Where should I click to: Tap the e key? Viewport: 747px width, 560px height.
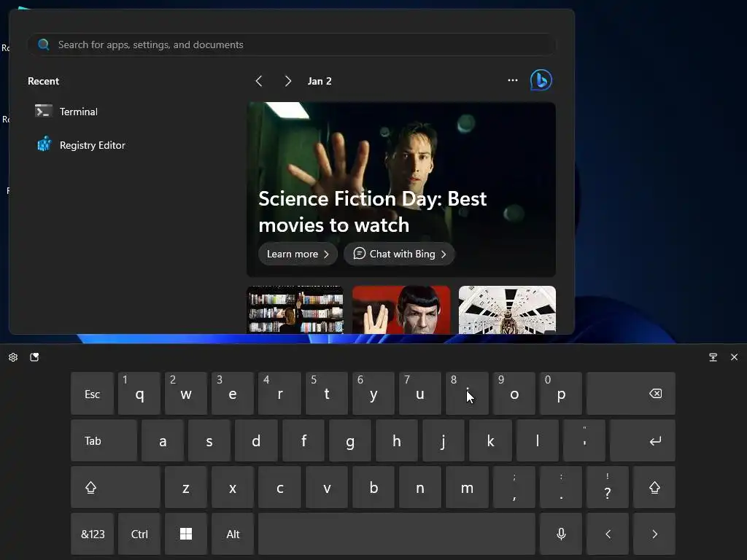coord(233,393)
